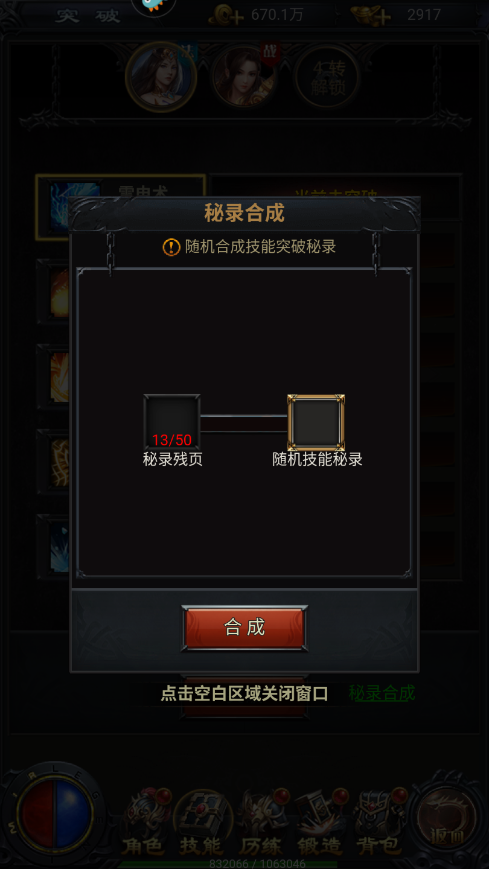Screen dimensions: 489x869
Task: Tap the orange exclamation info icon
Action: click(171, 247)
